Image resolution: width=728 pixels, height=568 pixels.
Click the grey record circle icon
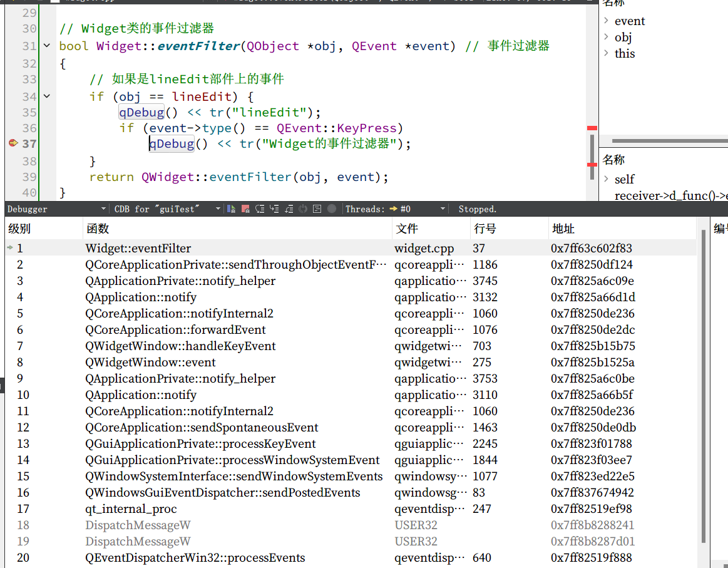click(332, 209)
